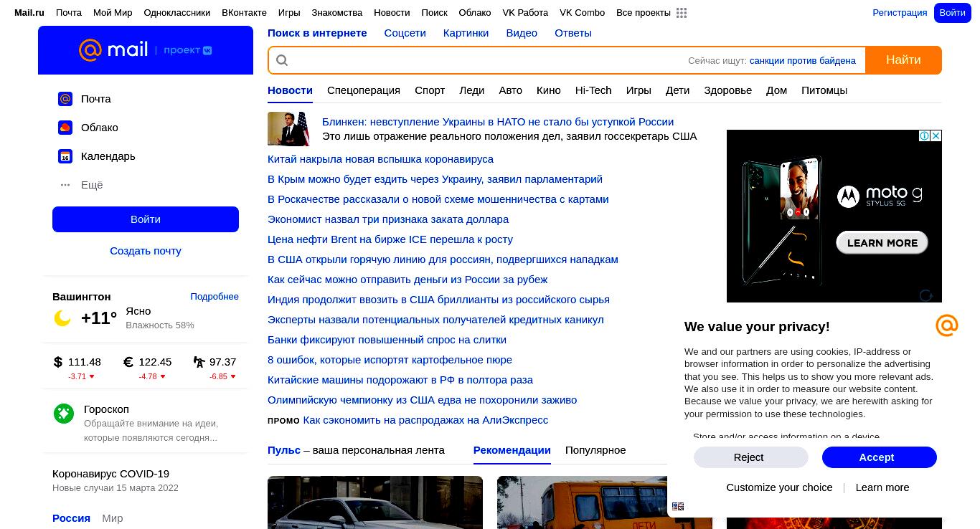980x529 pixels.
Task: Select the Рекомендации feed tab
Action: [512, 450]
